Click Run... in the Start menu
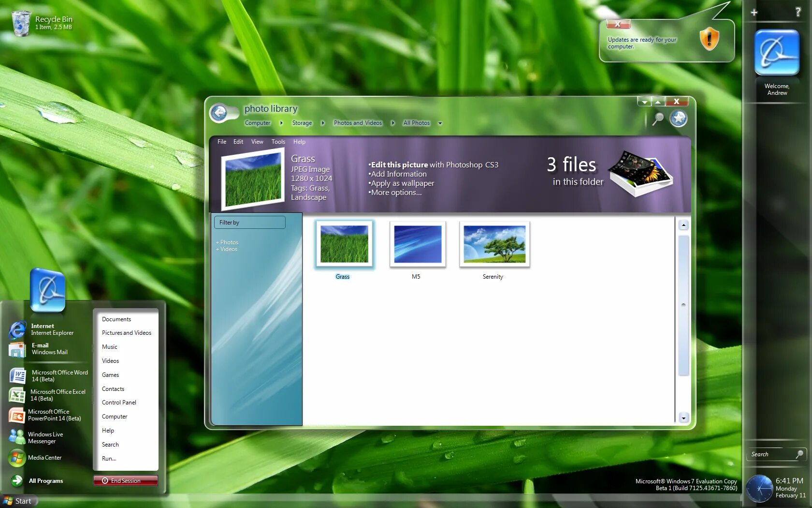Screen dimensions: 812x508 109,459
